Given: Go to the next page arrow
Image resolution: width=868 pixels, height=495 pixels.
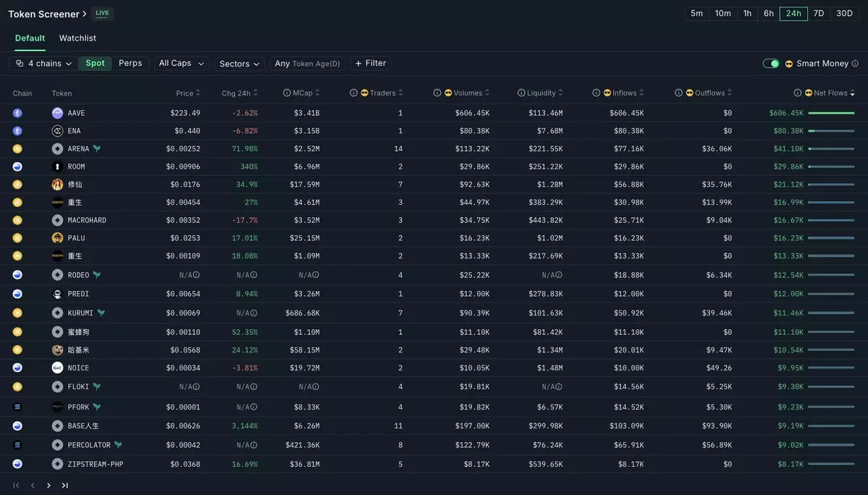Looking at the screenshot, I should [49, 485].
